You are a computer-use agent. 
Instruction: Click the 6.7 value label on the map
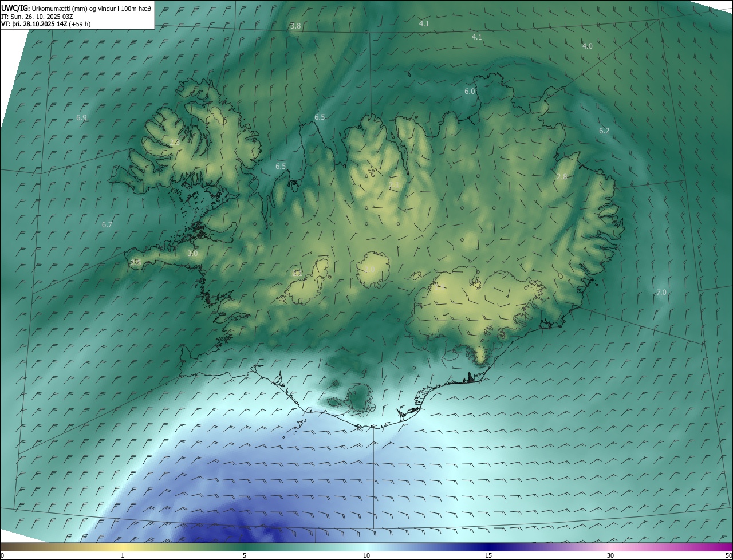coord(107,225)
